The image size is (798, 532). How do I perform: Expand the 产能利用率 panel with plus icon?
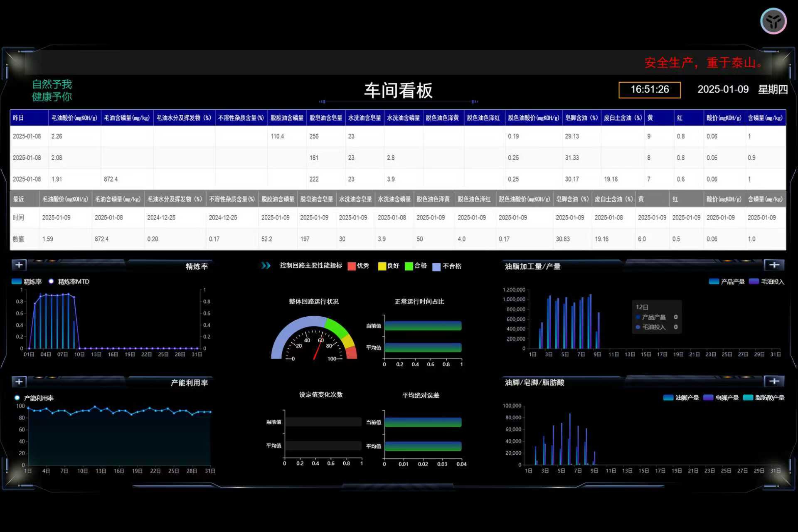(19, 381)
